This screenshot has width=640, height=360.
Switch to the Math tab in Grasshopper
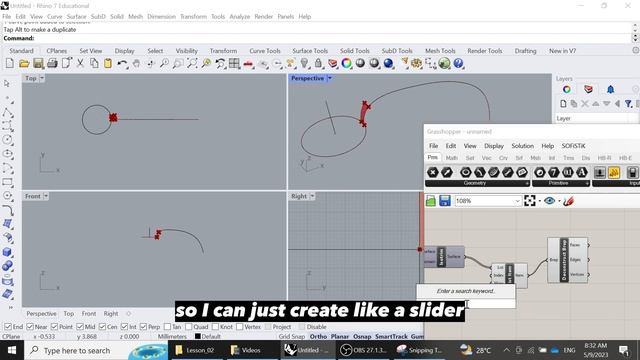[x=451, y=158]
